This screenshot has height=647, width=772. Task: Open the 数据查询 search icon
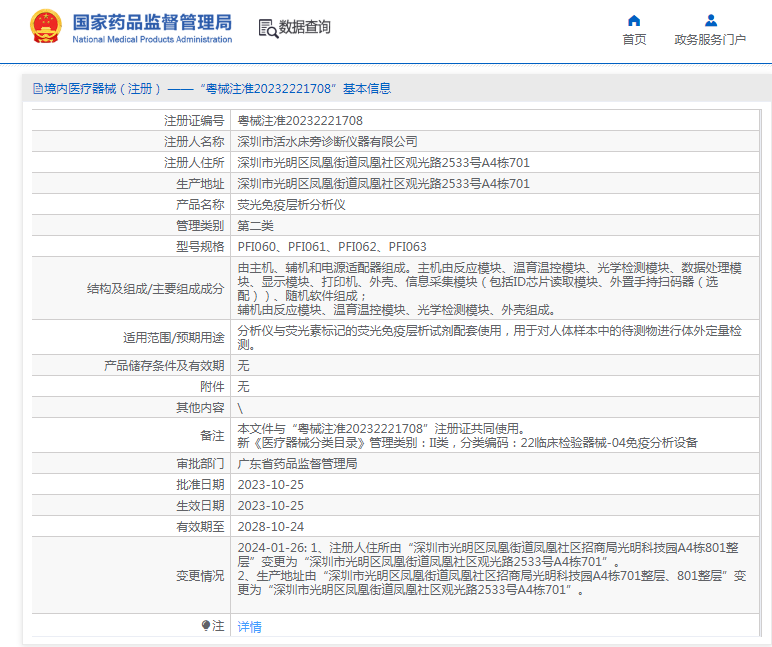[x=268, y=28]
